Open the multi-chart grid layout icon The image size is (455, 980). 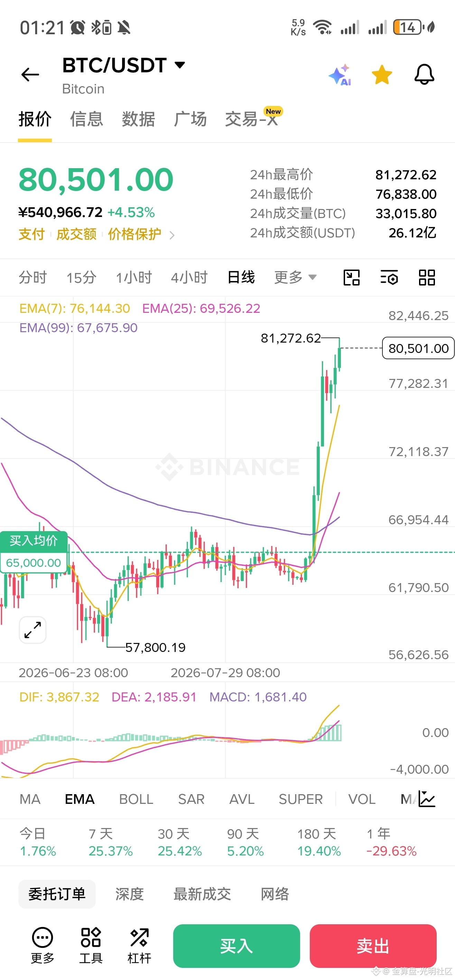tap(427, 277)
